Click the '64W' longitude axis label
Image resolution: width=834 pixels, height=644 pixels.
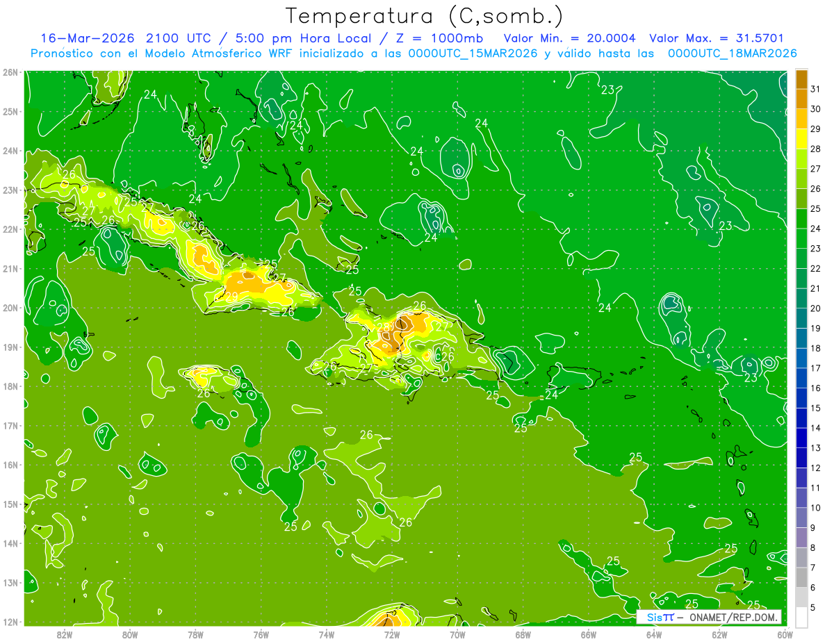(654, 634)
